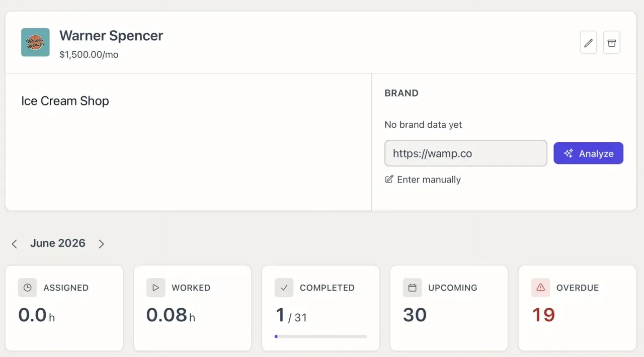This screenshot has width=644, height=357.
Task: Click the Analyze button
Action: click(x=588, y=153)
